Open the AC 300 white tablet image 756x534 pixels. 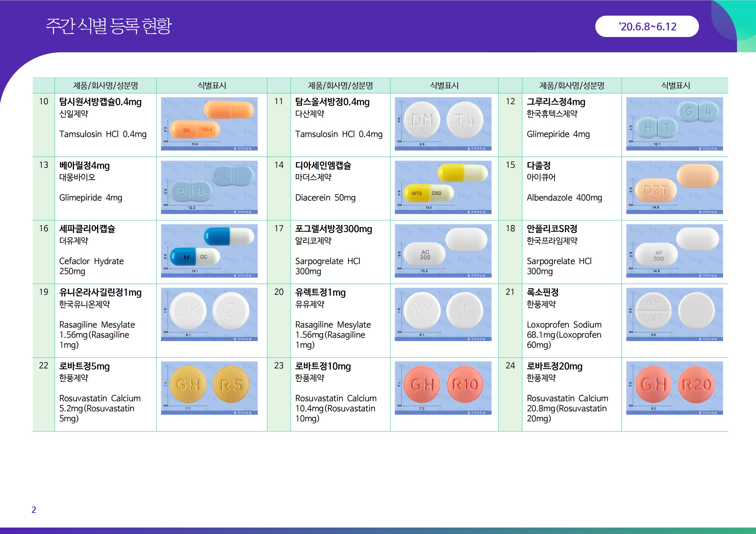tap(443, 251)
